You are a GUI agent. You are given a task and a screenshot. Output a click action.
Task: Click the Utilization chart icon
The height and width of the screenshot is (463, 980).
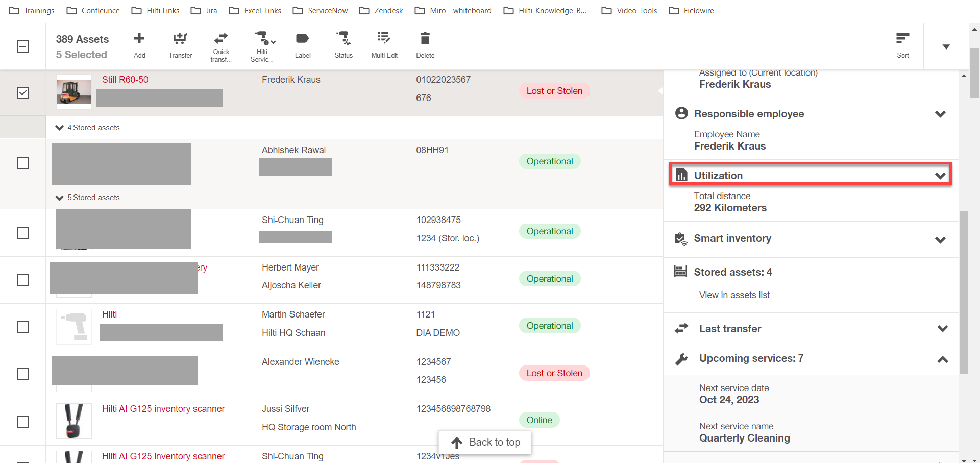point(681,175)
